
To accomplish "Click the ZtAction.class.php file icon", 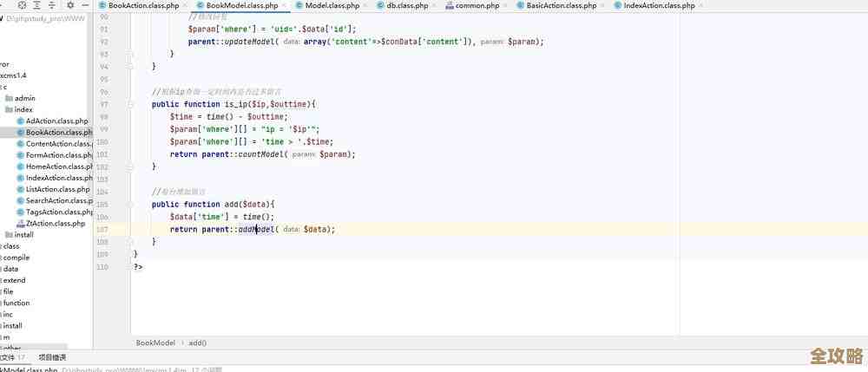I will tap(20, 223).
